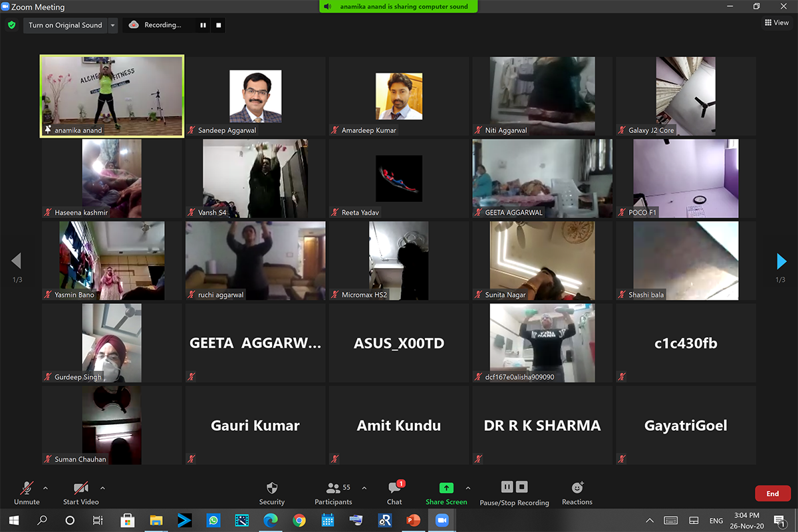Turn on Original Sound
Image resolution: width=798 pixels, height=532 pixels.
(65, 25)
